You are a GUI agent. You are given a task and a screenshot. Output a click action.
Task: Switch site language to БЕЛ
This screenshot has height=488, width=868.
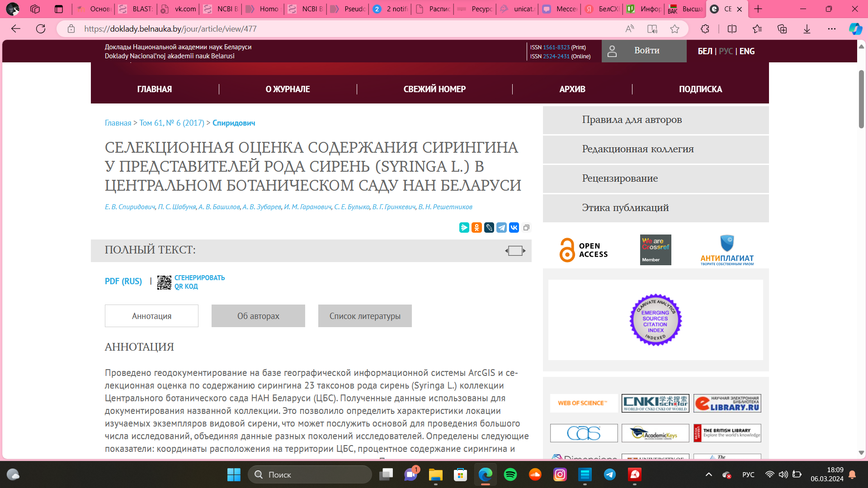705,52
